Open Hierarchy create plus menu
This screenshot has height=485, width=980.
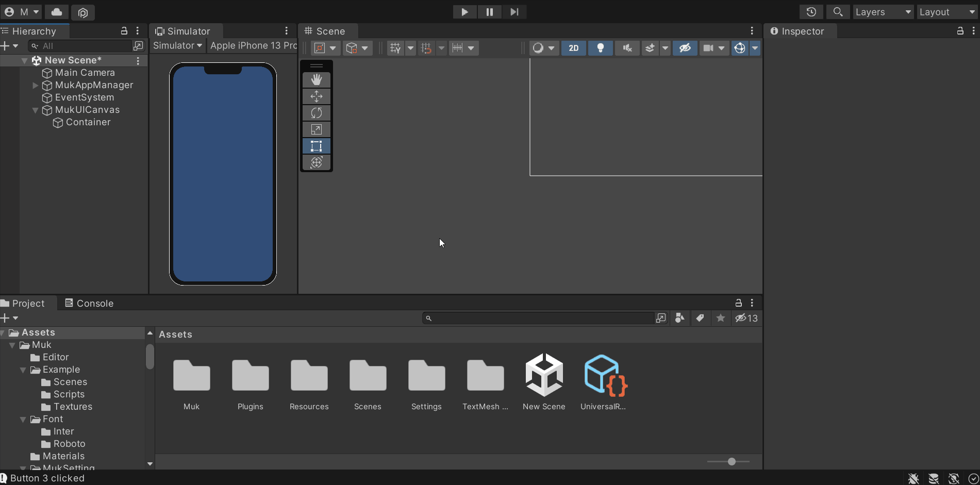click(x=9, y=46)
